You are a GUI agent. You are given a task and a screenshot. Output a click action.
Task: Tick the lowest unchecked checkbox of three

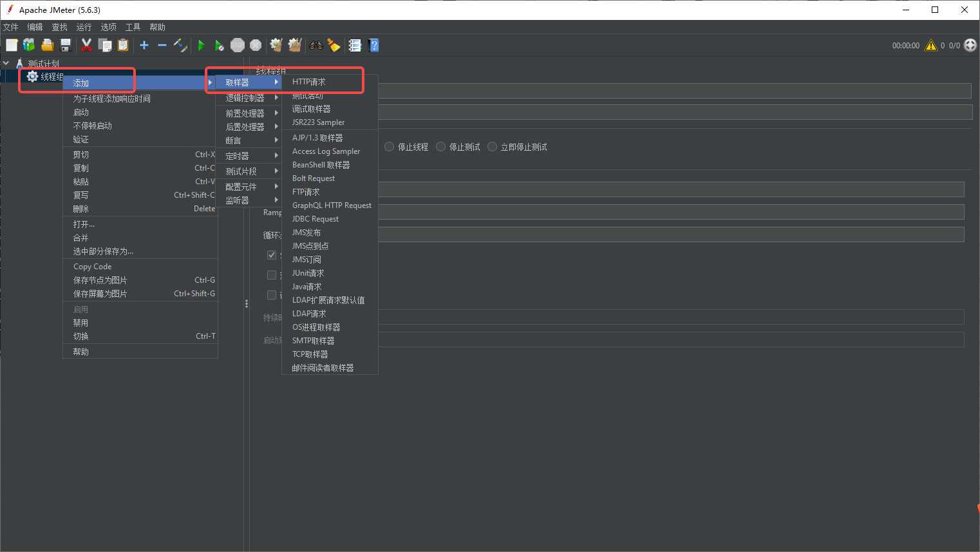[272, 295]
